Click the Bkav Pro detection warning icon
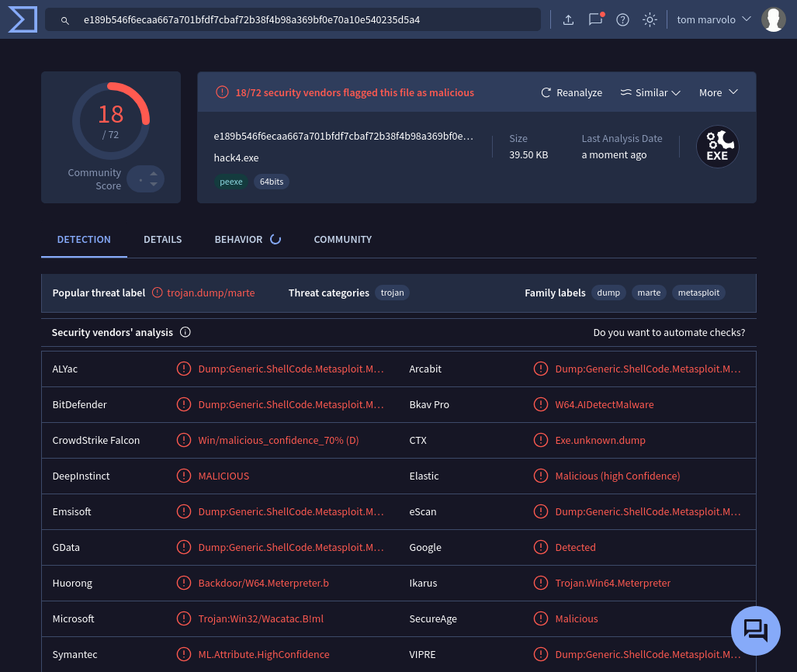Screen dimensions: 797x672 pyautogui.click(x=541, y=404)
